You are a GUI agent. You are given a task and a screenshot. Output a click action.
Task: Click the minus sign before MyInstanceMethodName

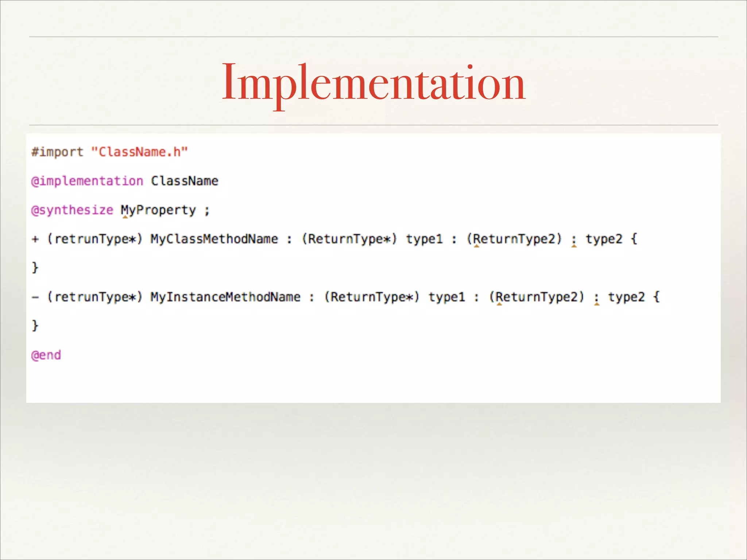point(35,297)
